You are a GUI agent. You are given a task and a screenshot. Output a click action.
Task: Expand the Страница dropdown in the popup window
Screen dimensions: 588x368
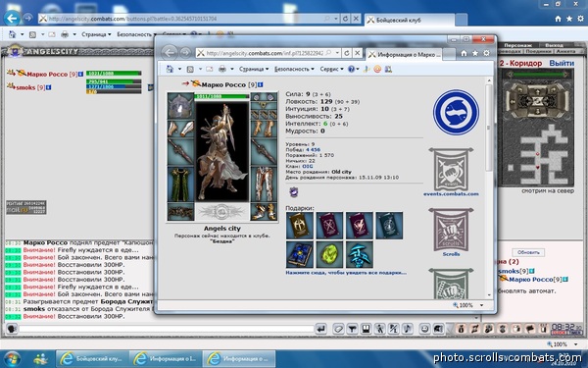254,69
